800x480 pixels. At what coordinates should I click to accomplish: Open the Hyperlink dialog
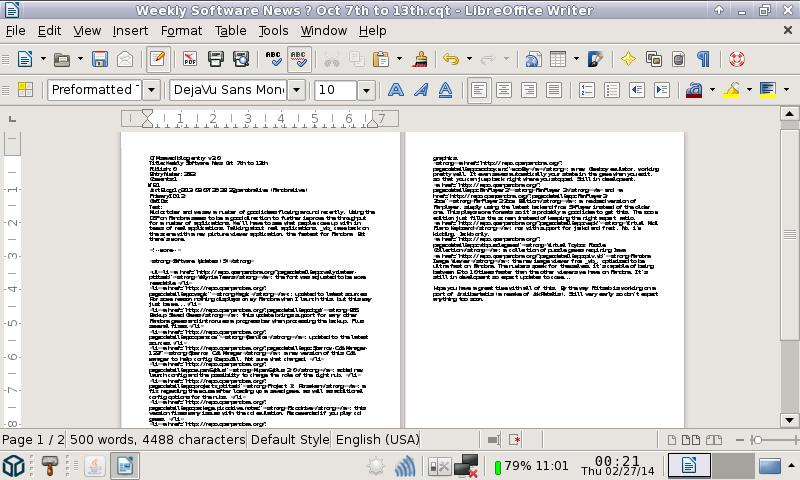[533, 59]
